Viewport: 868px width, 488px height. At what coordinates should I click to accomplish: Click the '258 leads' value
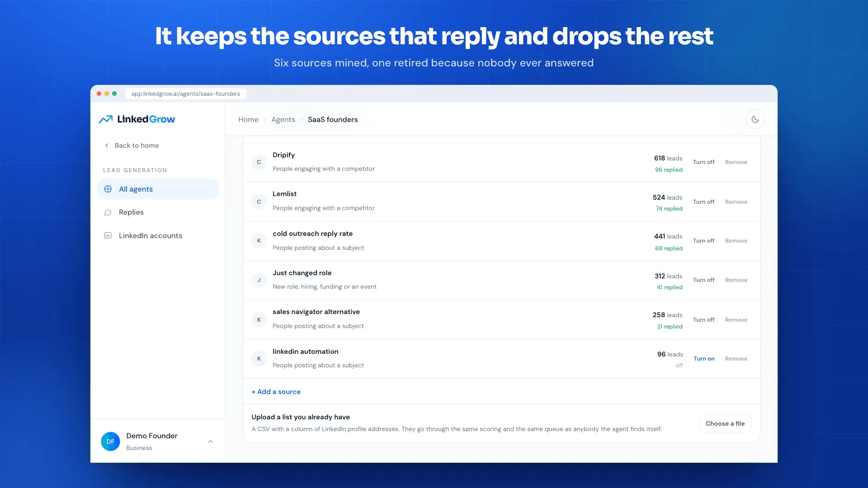(667, 315)
